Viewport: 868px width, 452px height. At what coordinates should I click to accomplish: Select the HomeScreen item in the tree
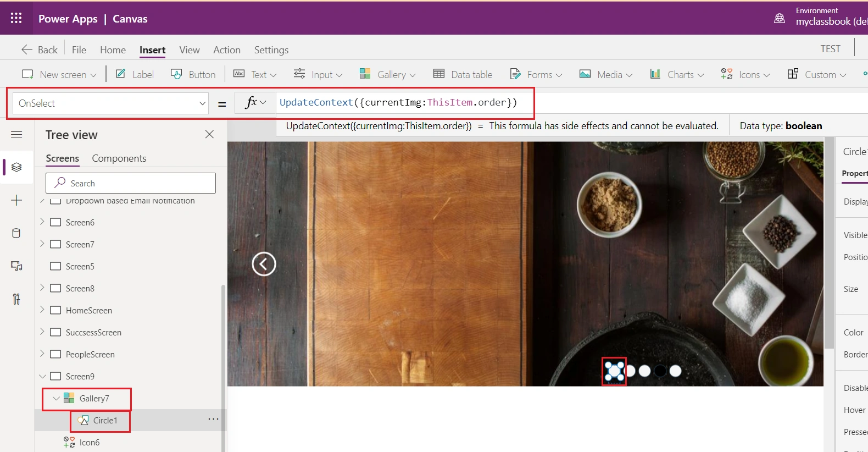point(89,310)
